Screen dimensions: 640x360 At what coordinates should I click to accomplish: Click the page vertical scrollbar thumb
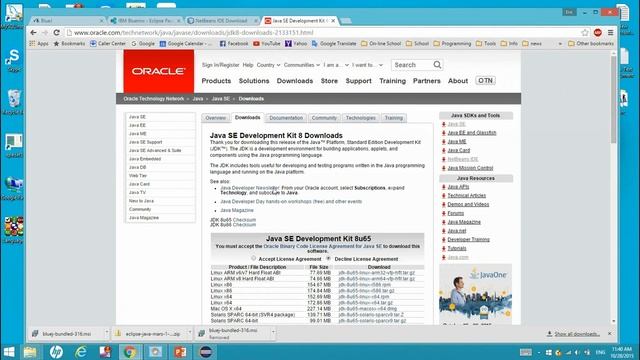pyautogui.click(x=613, y=100)
